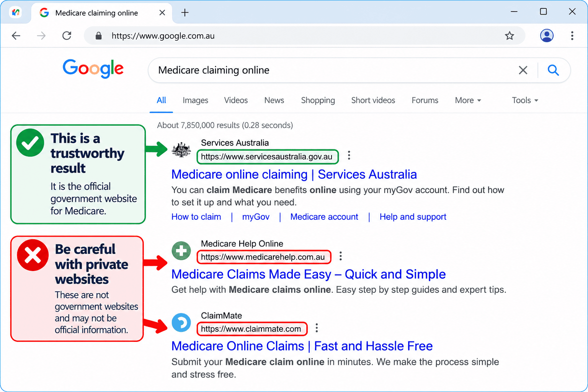Click the blue ClaimMate favicon
This screenshot has height=392, width=588.
pyautogui.click(x=181, y=322)
